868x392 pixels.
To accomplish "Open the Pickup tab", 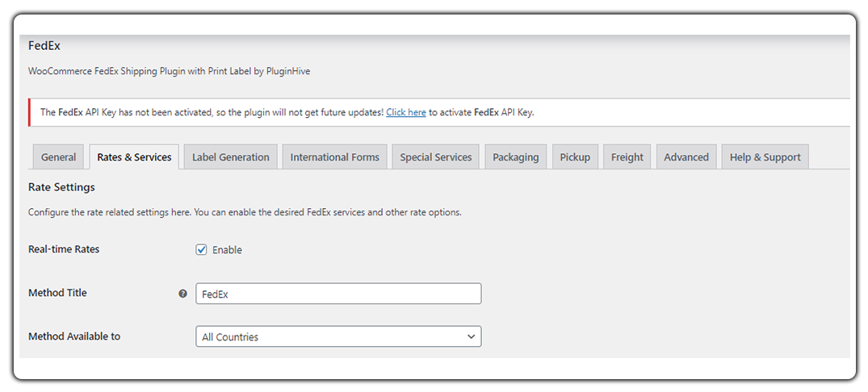I will point(575,157).
